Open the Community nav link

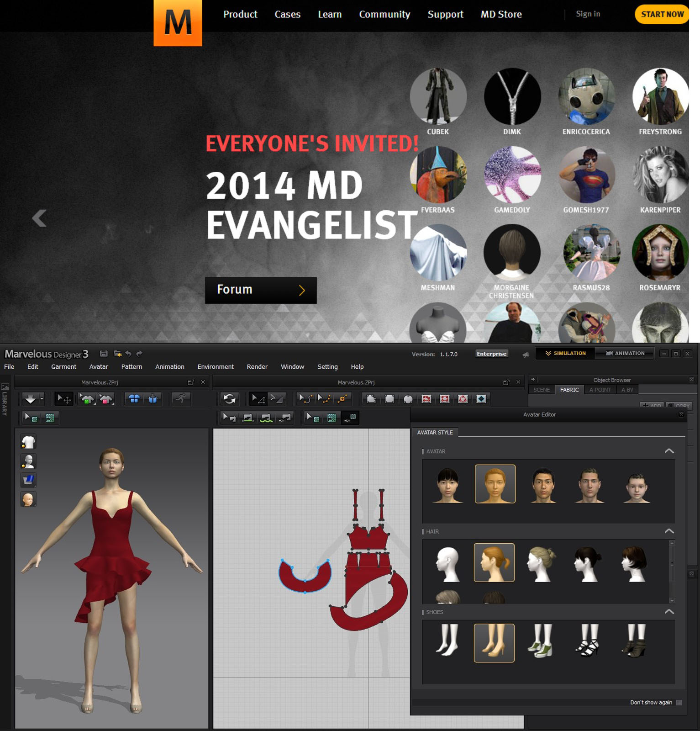[x=384, y=14]
